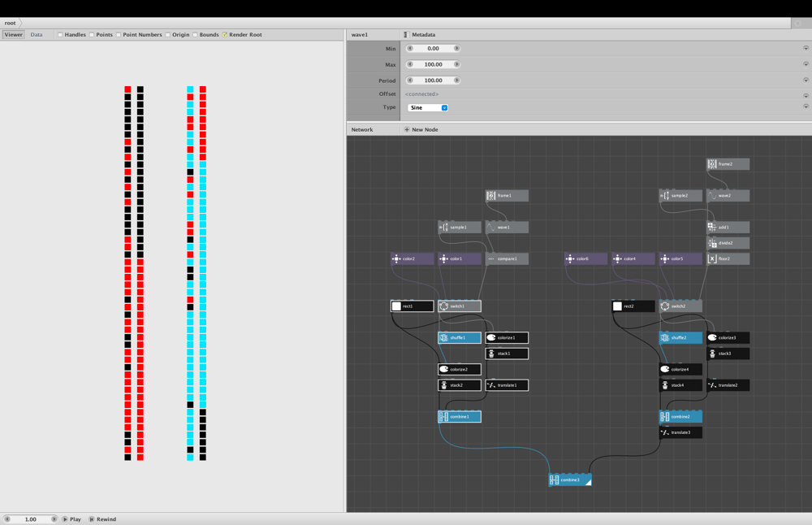Click the connected Offset link text

click(x=421, y=93)
